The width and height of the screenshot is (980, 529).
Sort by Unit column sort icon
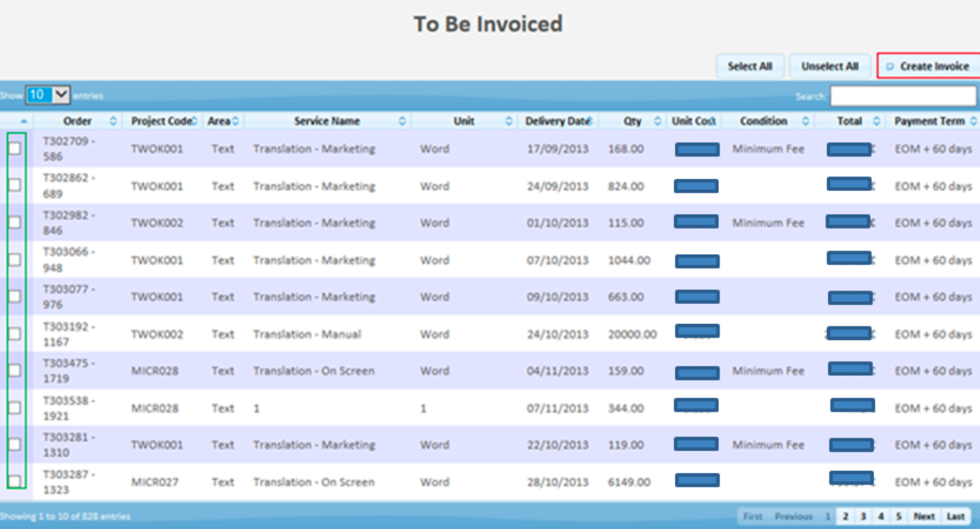[x=509, y=121]
